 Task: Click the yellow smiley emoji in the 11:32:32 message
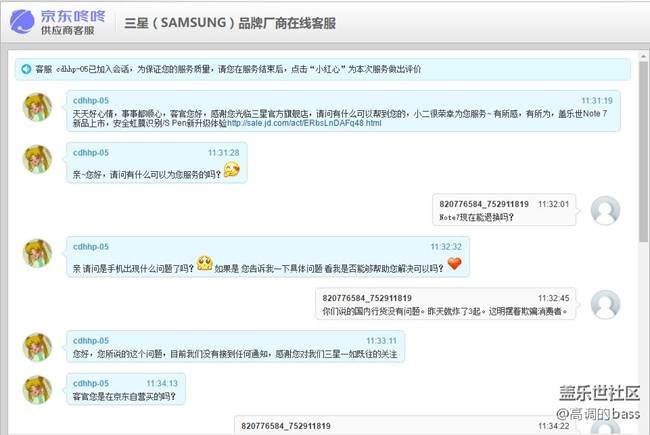(x=205, y=264)
